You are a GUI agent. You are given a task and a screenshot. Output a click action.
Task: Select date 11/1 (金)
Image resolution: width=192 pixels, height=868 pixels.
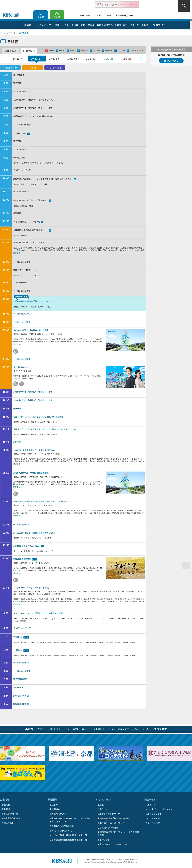coord(91,59)
